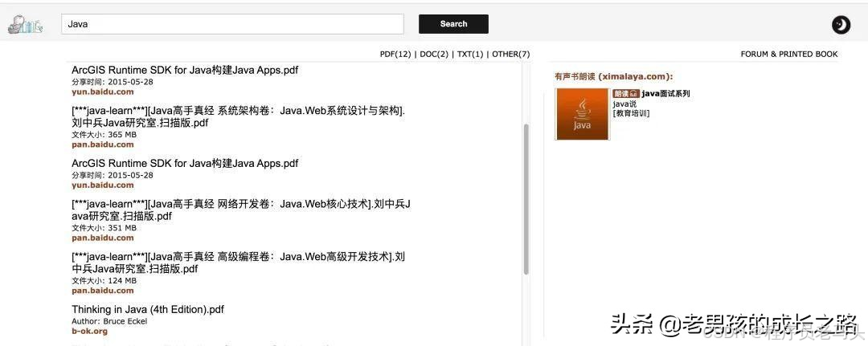This screenshot has width=868, height=346.
Task: Open Thinking in Java (4th Edition).pdf
Action: tap(148, 310)
